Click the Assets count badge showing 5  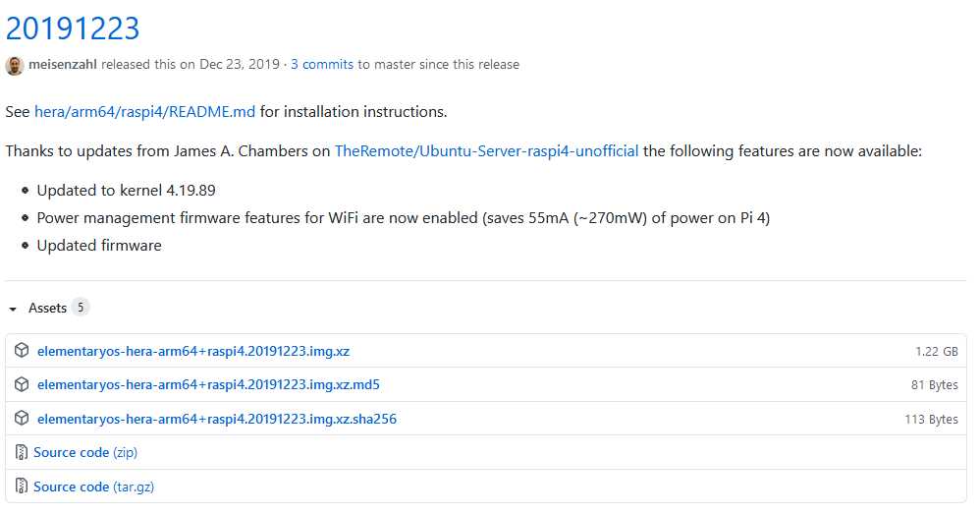click(80, 308)
